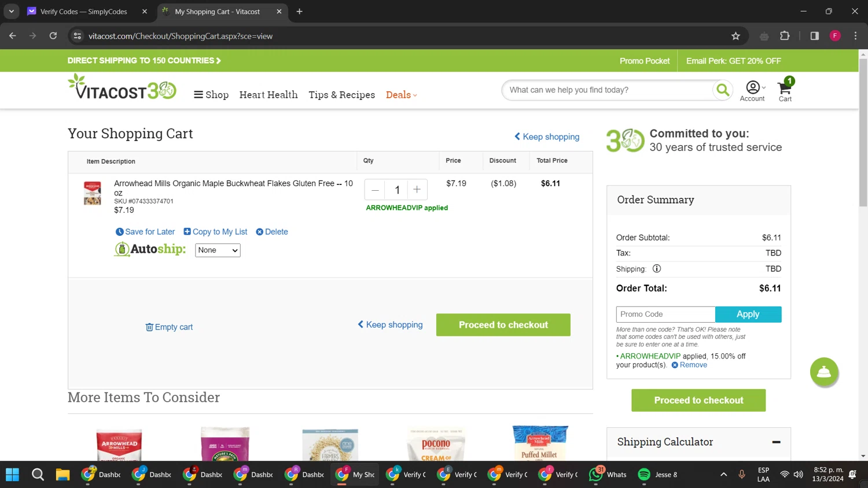Open Chrome three-dot menu
This screenshot has height=488, width=868.
855,36
